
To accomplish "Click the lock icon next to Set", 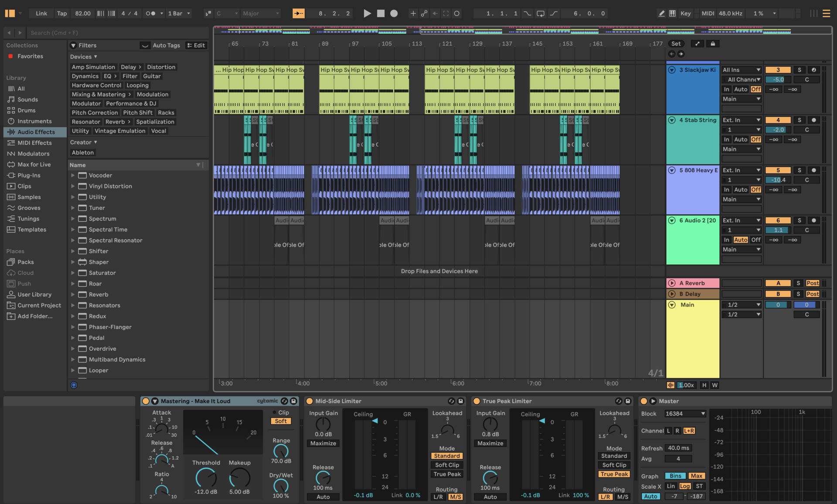I will 713,44.
